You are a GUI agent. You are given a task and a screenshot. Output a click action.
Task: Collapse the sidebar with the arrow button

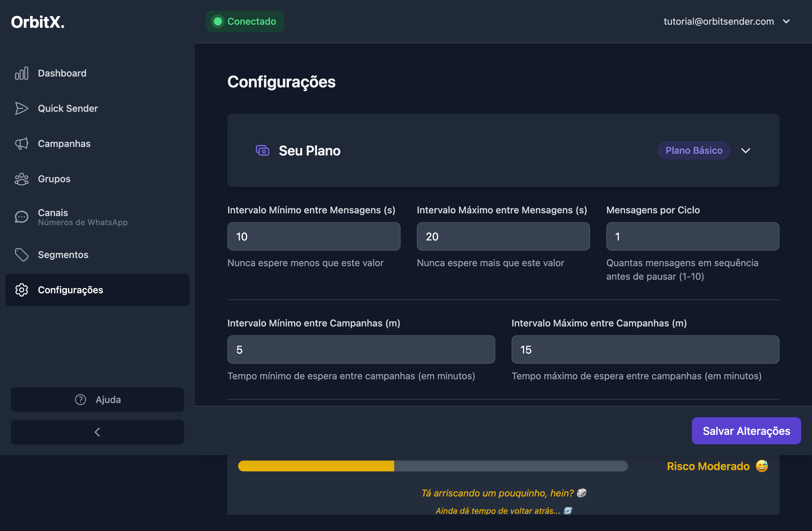[x=97, y=432]
